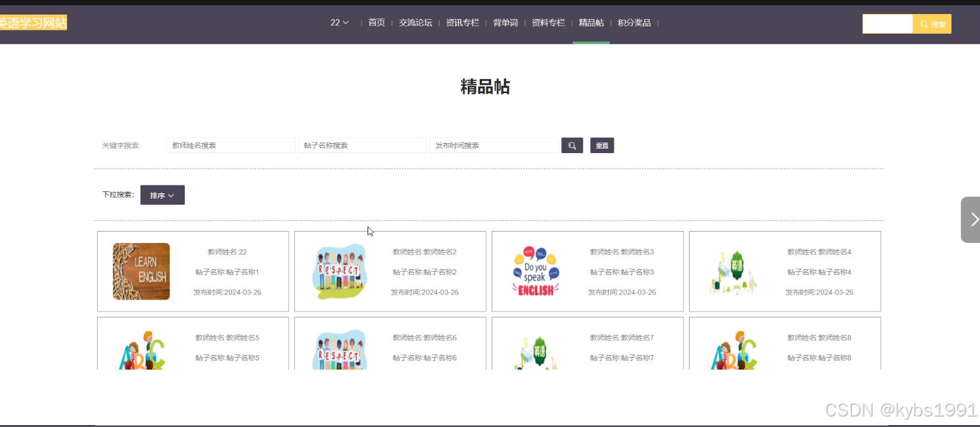The height and width of the screenshot is (427, 980).
Task: Click the text 帖子名称:帖子名称1
Action: click(x=227, y=272)
